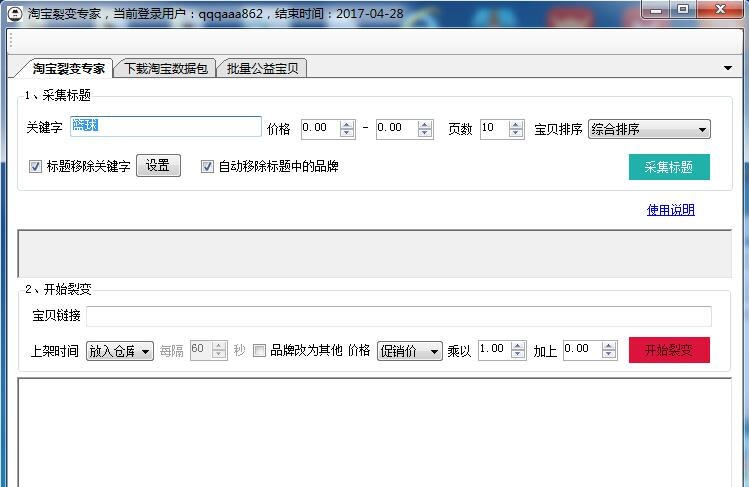Image resolution: width=749 pixels, height=487 pixels.
Task: Open 宝贝排序 综合排序 dropdown
Action: tap(649, 129)
